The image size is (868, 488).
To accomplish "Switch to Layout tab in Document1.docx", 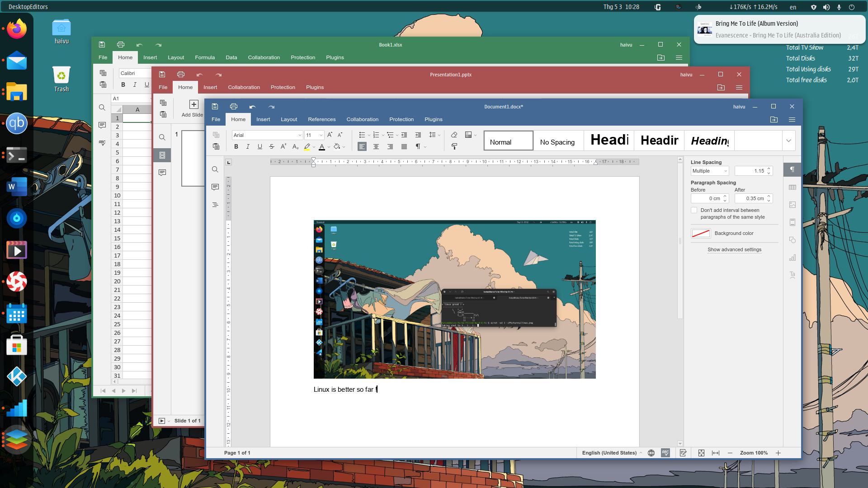I will click(289, 119).
